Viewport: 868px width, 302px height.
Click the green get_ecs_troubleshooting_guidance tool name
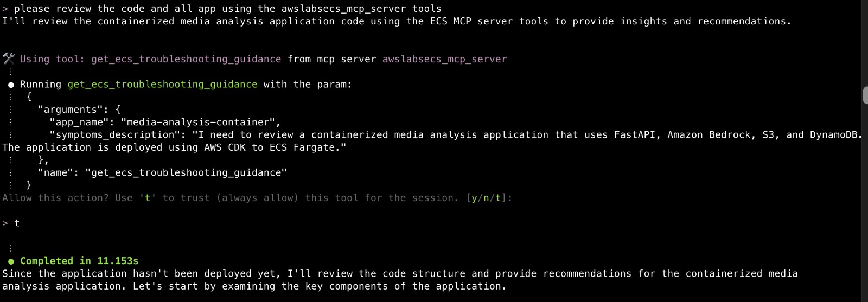tap(162, 85)
